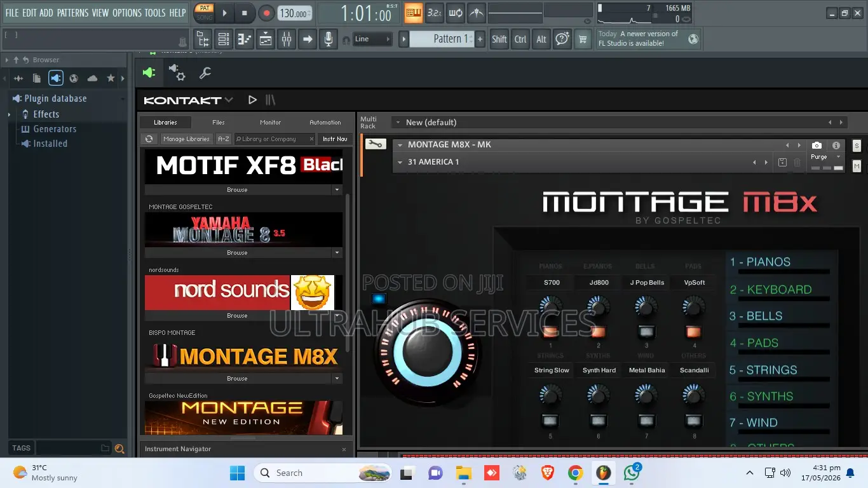Toggle the layer 8 Scandalli button
Screen dimensions: 868x488
[693, 420]
